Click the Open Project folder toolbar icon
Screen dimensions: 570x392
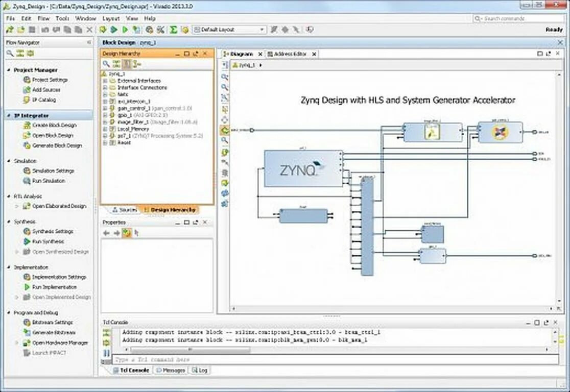[x=21, y=30]
